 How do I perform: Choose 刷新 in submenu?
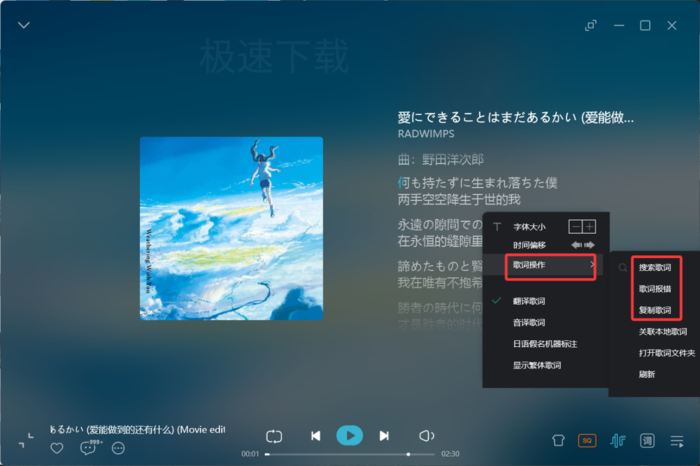[646, 374]
